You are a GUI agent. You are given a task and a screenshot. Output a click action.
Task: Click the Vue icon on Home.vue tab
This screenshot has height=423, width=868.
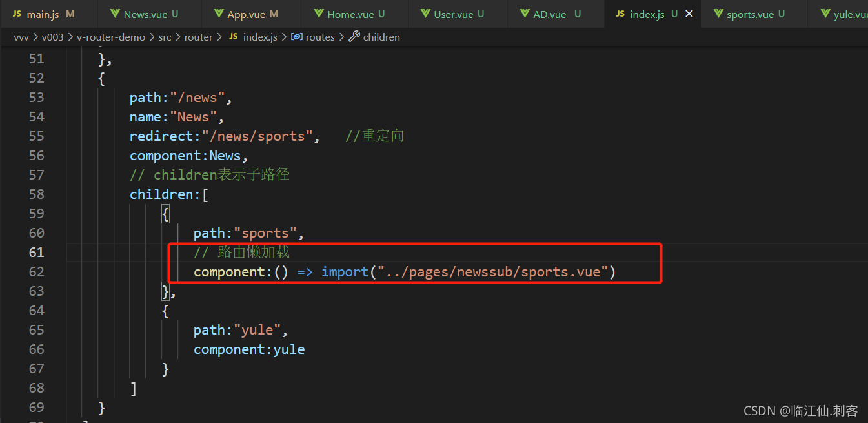319,14
